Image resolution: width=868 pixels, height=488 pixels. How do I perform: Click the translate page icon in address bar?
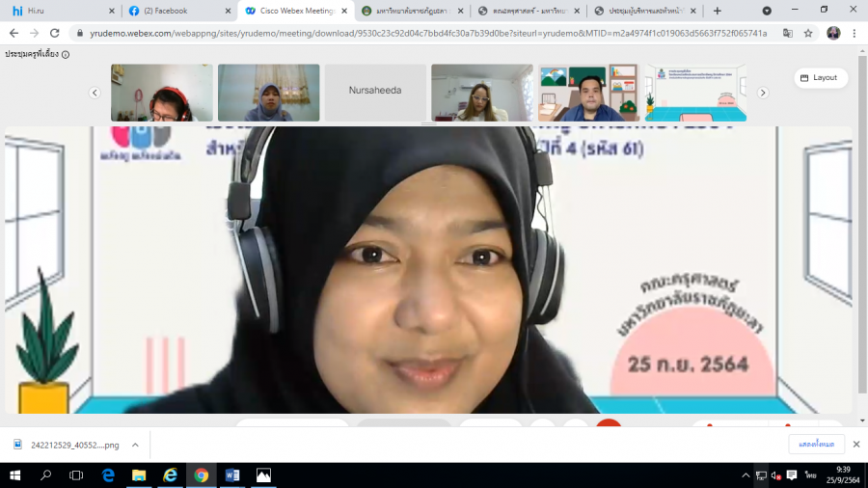[787, 33]
